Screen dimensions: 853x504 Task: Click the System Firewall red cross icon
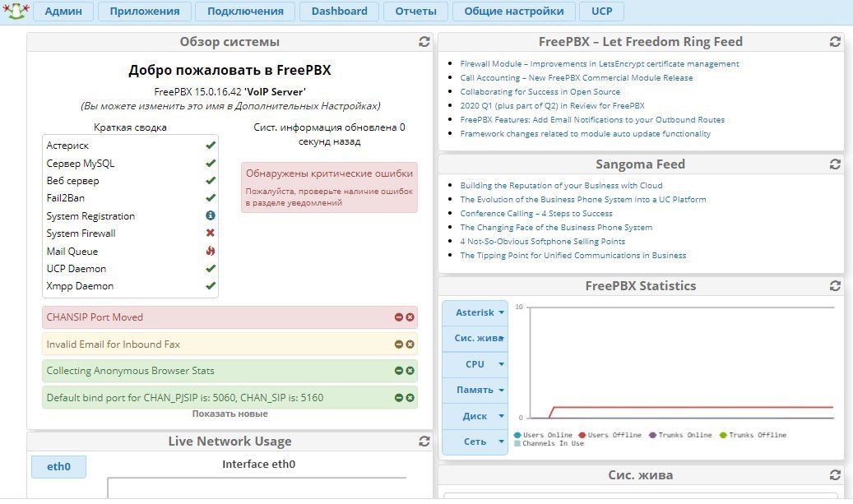(211, 233)
